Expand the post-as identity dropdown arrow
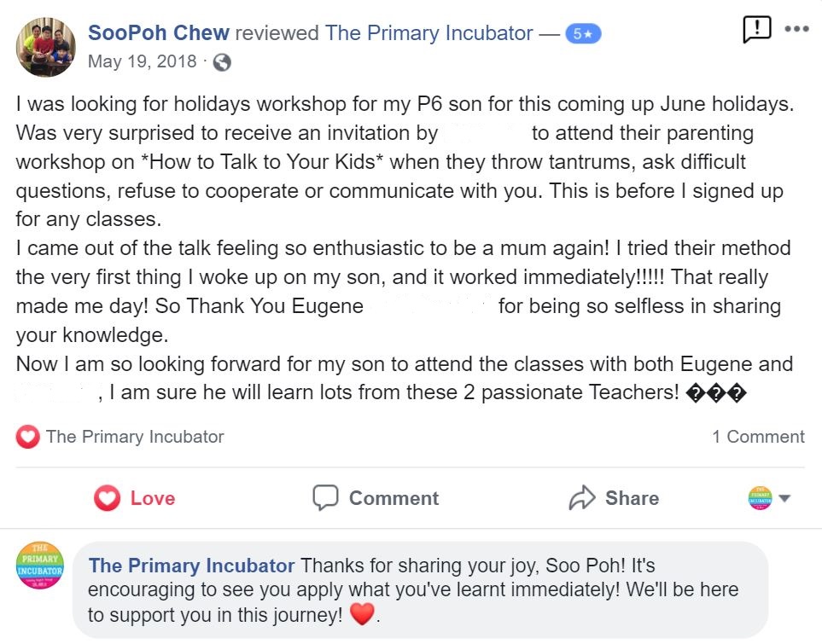Image resolution: width=822 pixels, height=644 pixels. (x=784, y=498)
